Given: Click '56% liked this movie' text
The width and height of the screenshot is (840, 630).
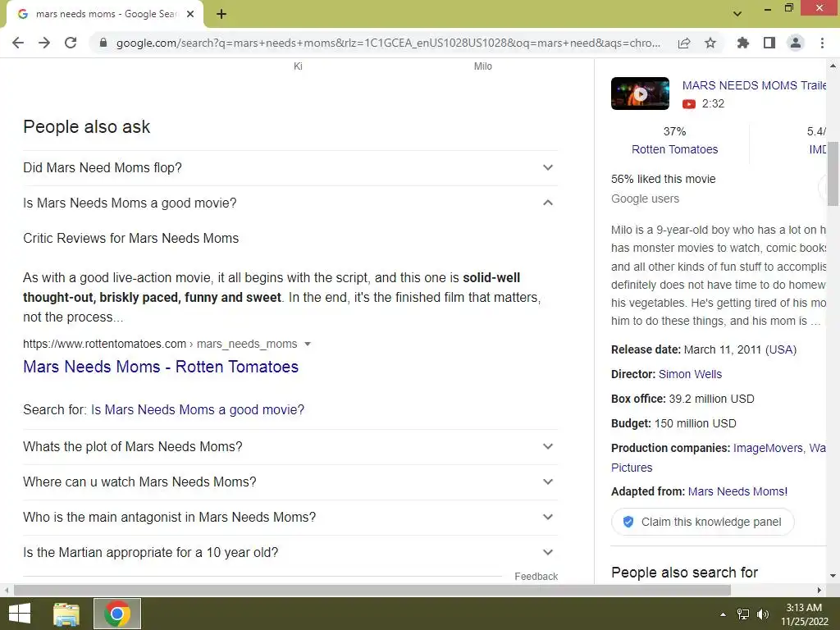Looking at the screenshot, I should (663, 179).
